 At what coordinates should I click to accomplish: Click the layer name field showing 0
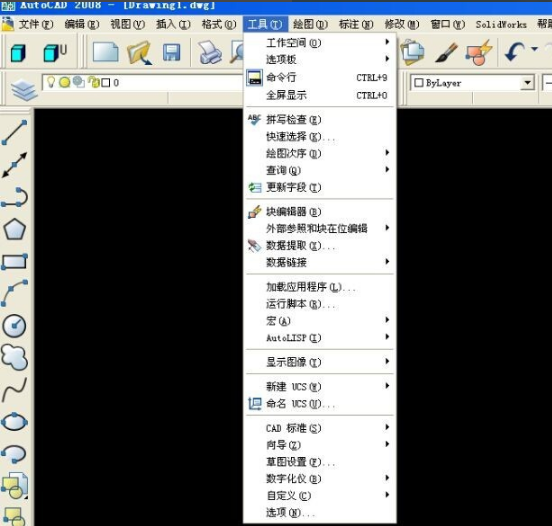143,83
